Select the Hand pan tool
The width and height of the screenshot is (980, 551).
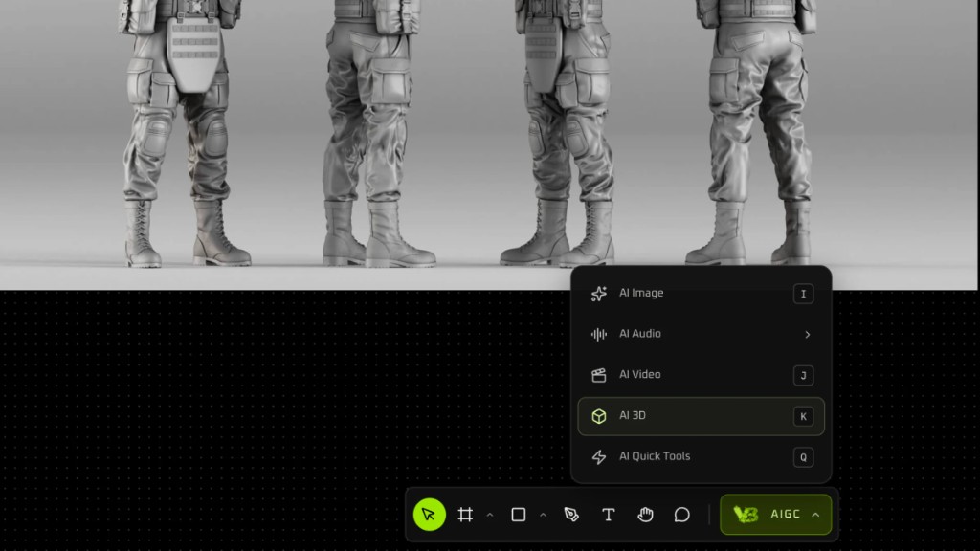click(645, 514)
